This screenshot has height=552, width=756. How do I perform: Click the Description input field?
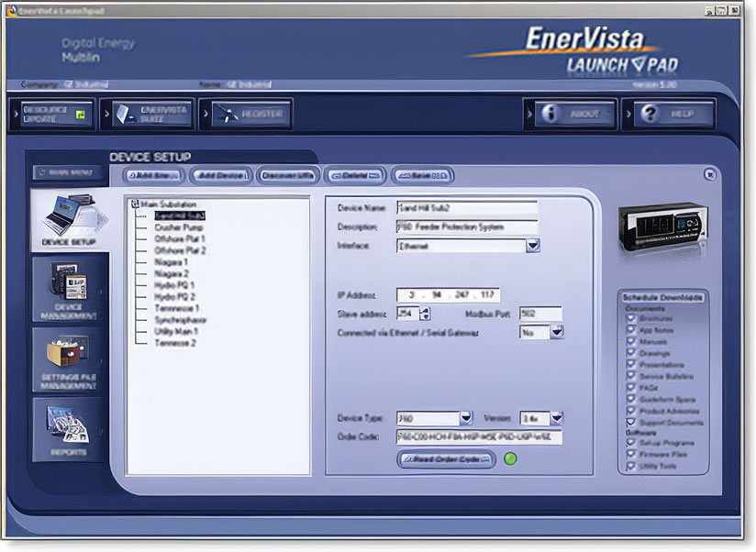pyautogui.click(x=467, y=226)
